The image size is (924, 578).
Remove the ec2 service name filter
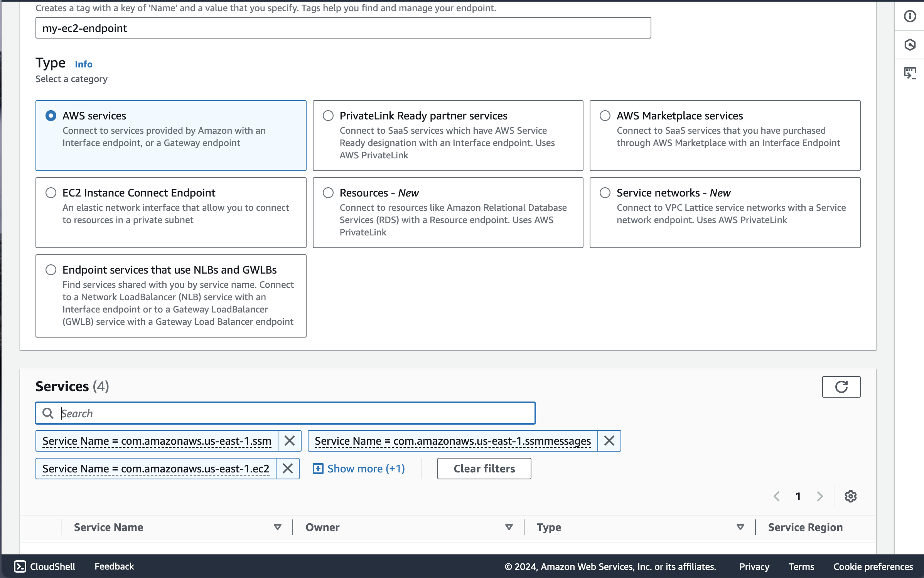click(x=288, y=469)
